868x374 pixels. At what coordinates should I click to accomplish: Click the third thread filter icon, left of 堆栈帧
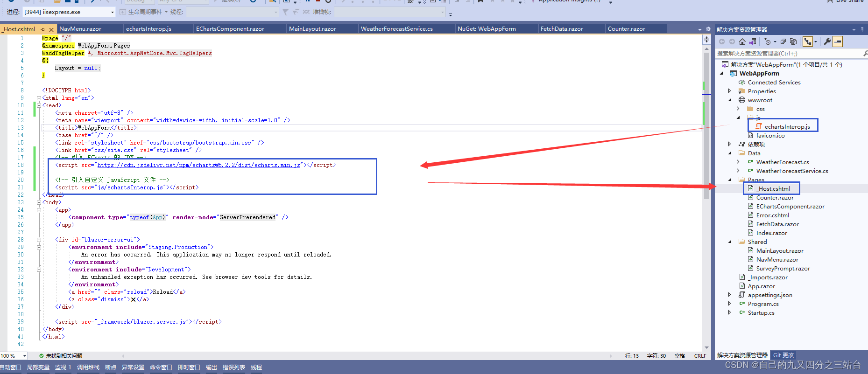point(306,12)
